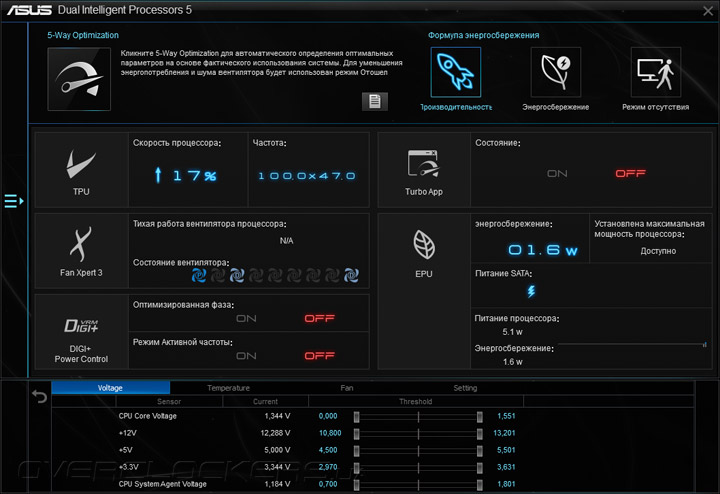Open the optimization report document icon

click(x=375, y=101)
